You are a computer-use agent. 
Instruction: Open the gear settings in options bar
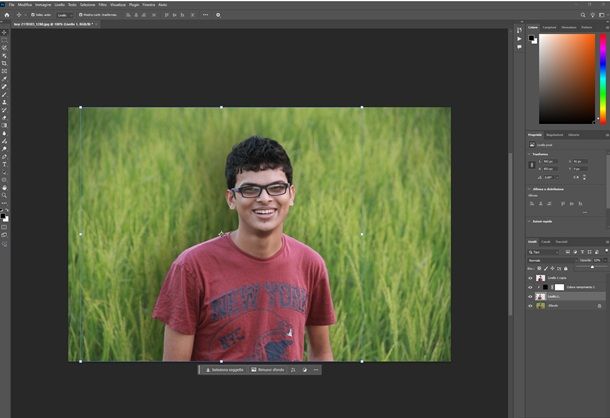coord(218,15)
